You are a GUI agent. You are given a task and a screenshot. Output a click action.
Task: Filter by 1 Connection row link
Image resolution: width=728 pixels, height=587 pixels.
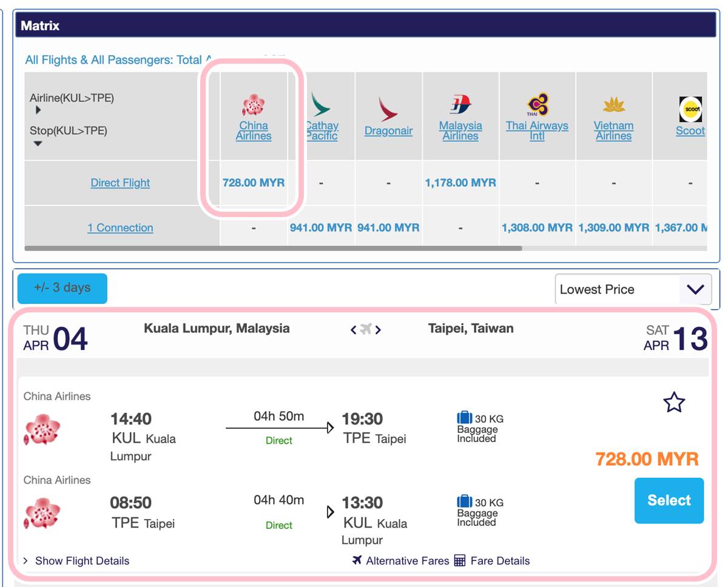120,228
